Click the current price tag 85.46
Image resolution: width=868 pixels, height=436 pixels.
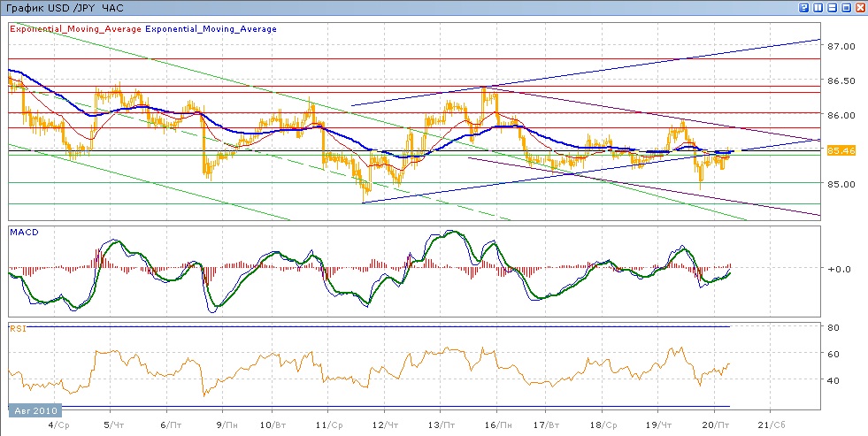[840, 151]
